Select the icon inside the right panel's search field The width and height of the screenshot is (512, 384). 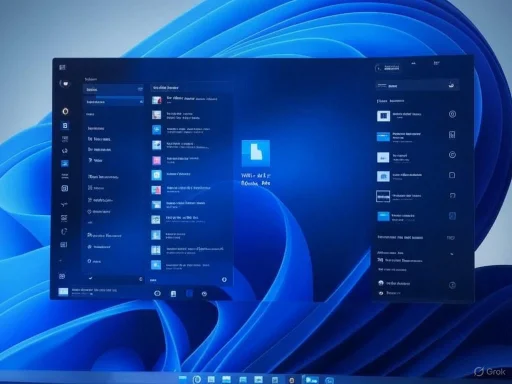[x=451, y=85]
